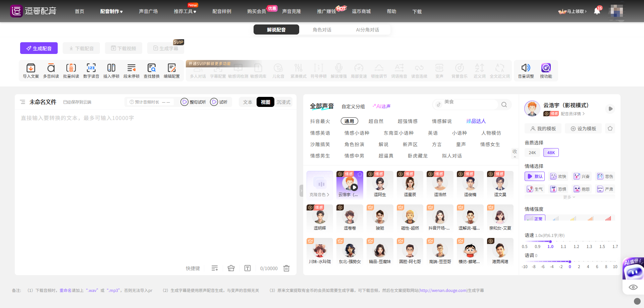
Task: Select the 逗星辰 voice thumbnail
Action: 410,185
